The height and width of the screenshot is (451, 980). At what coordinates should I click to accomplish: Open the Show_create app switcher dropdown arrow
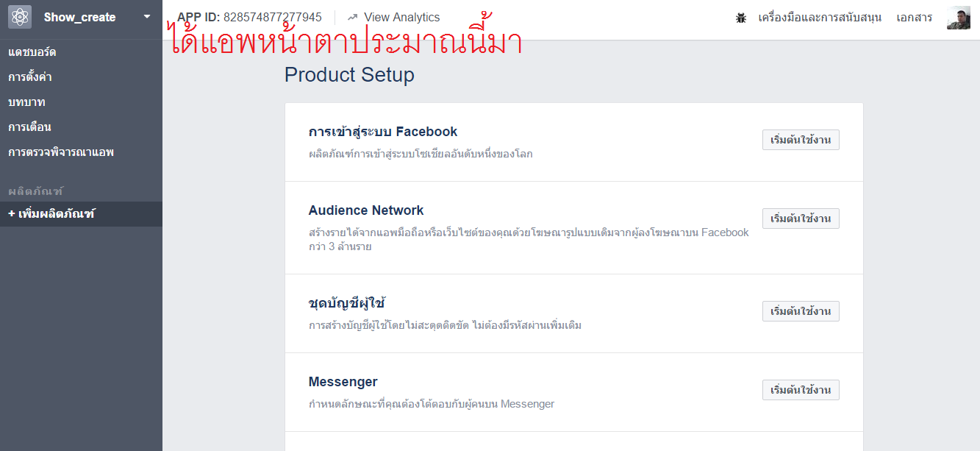146,17
